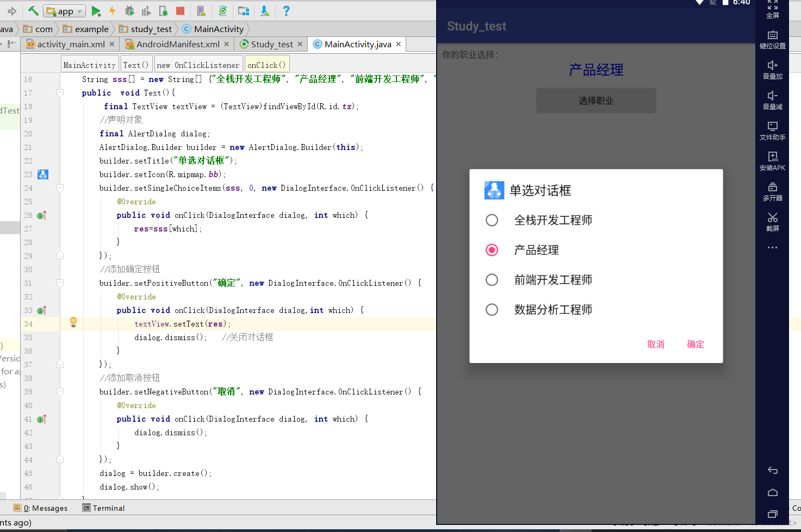801x532 pixels.
Task: Click the 音量加 volume up icon
Action: [x=773, y=70]
